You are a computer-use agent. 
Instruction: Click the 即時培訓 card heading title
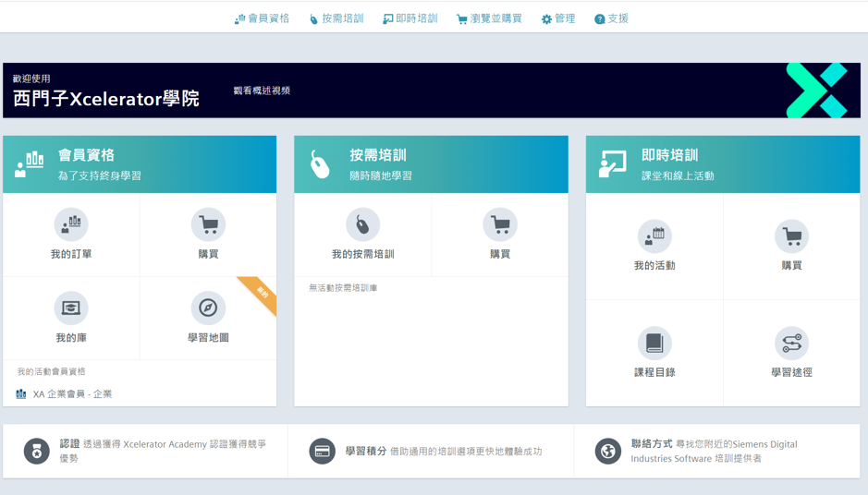(670, 155)
